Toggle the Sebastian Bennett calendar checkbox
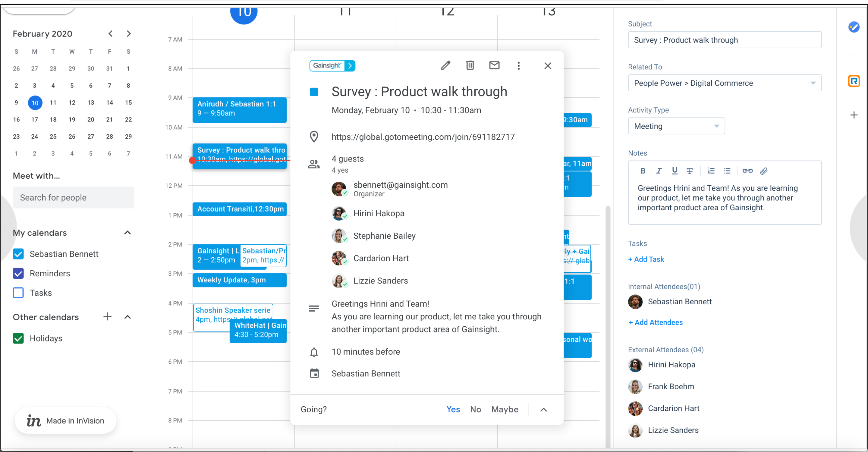 [18, 254]
